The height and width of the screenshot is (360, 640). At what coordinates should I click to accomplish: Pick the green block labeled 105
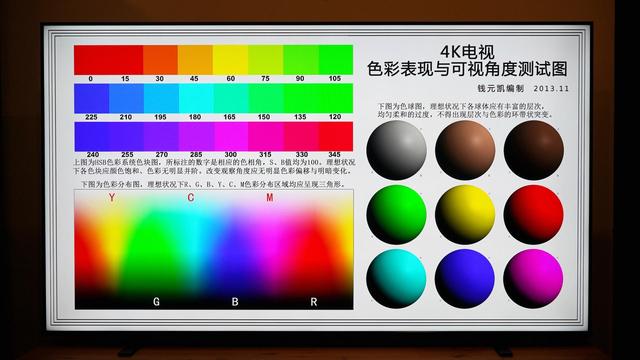(336, 60)
